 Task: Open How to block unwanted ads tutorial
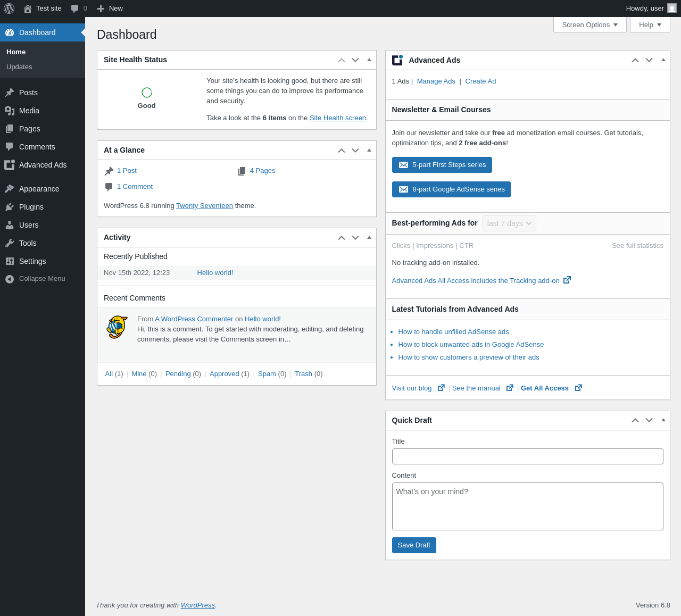pos(471,345)
